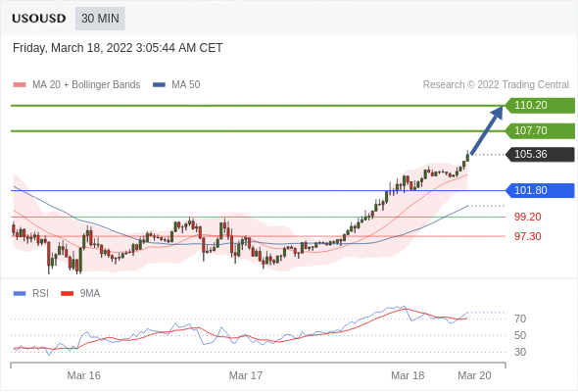Toggle the MA 20 + Bollinger Bands label

86,85
